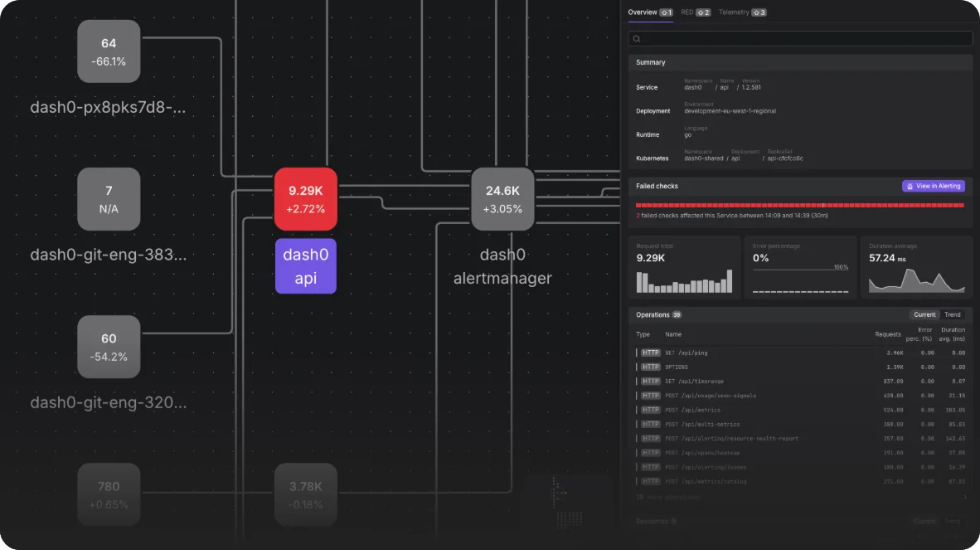Viewport: 980px width, 550px height.
Task: Open the POST /api/spans/heatmap operation row
Action: click(x=801, y=452)
